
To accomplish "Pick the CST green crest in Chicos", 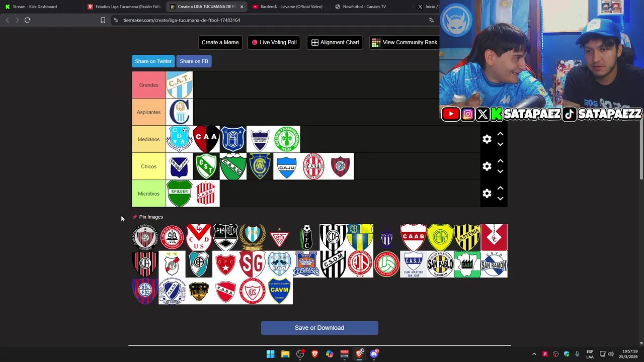I will point(206,166).
